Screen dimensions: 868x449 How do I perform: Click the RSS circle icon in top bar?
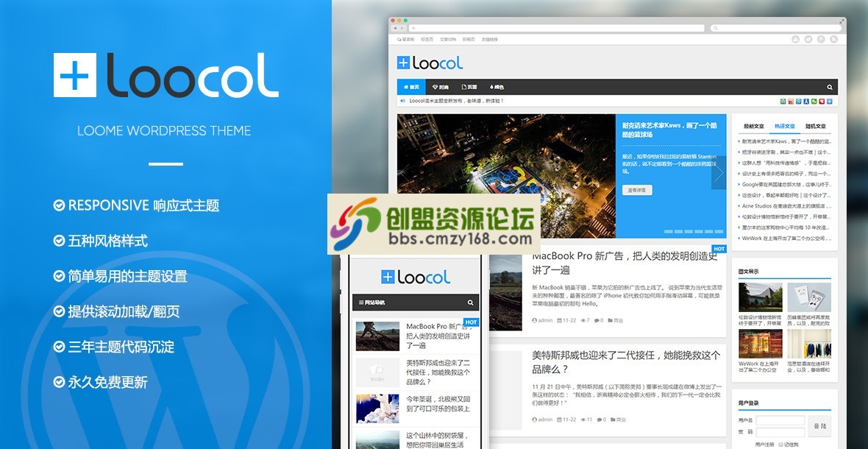pyautogui.click(x=834, y=39)
